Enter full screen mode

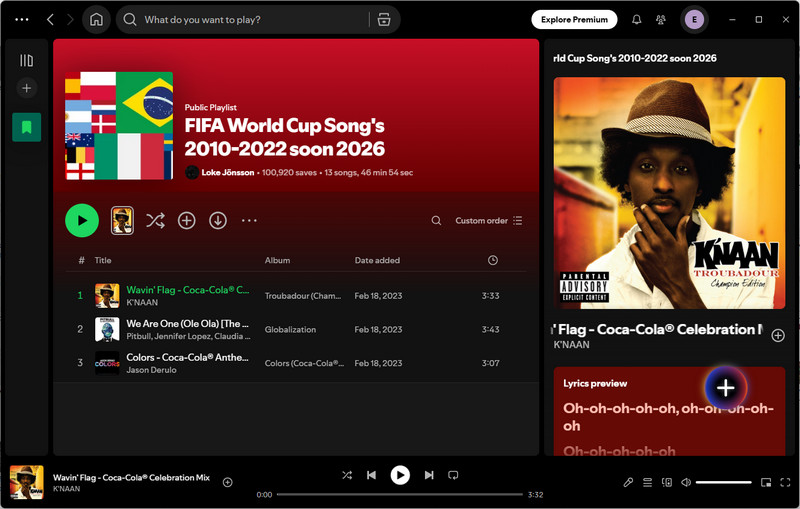[x=785, y=482]
